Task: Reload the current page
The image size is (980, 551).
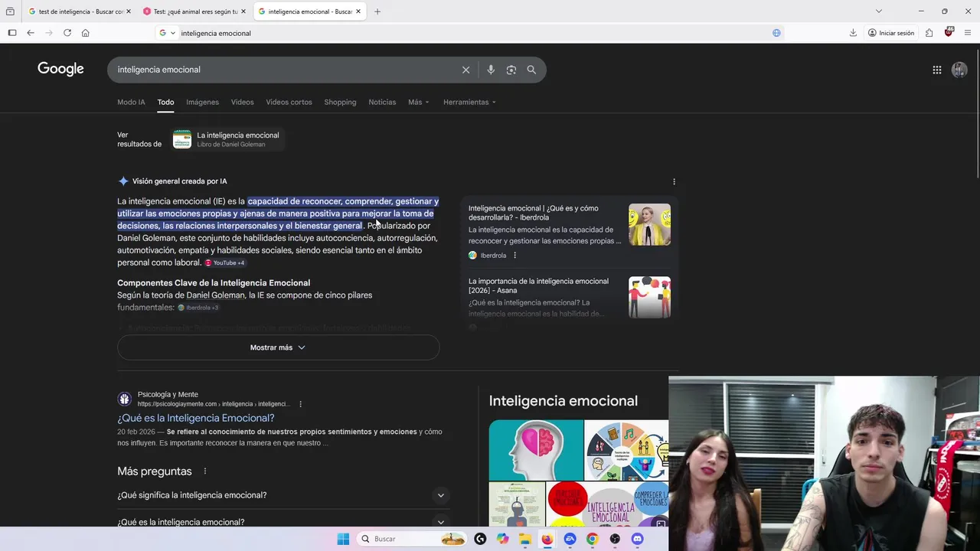Action: coord(67,33)
